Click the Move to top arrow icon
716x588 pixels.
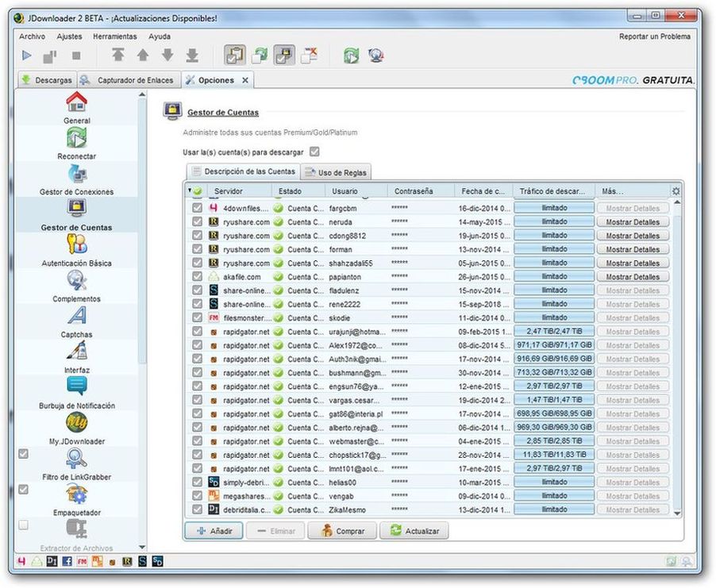[117, 56]
